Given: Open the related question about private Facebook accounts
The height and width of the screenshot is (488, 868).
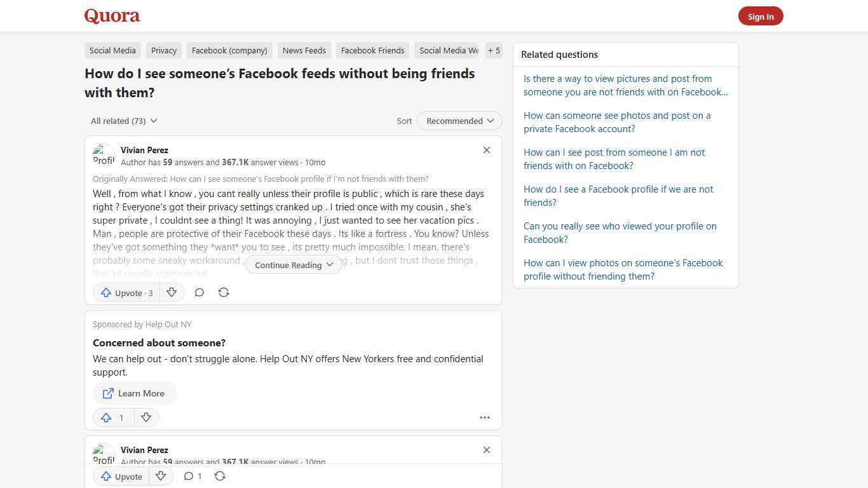Looking at the screenshot, I should tap(617, 122).
